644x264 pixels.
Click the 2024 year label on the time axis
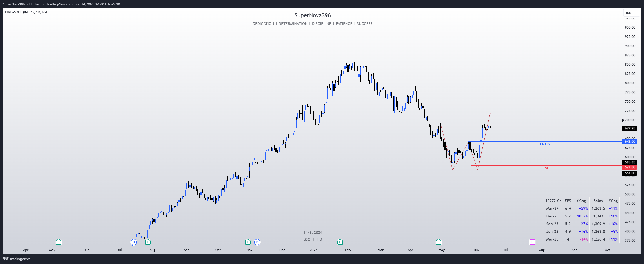313,250
